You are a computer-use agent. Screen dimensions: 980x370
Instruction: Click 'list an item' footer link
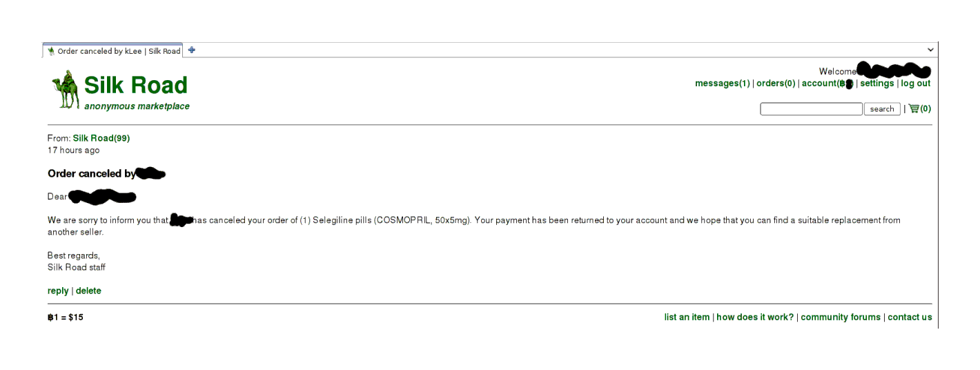click(x=687, y=317)
